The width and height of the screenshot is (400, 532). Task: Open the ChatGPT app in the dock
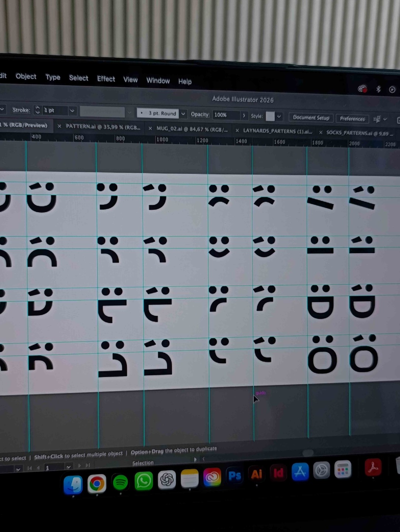(x=167, y=480)
